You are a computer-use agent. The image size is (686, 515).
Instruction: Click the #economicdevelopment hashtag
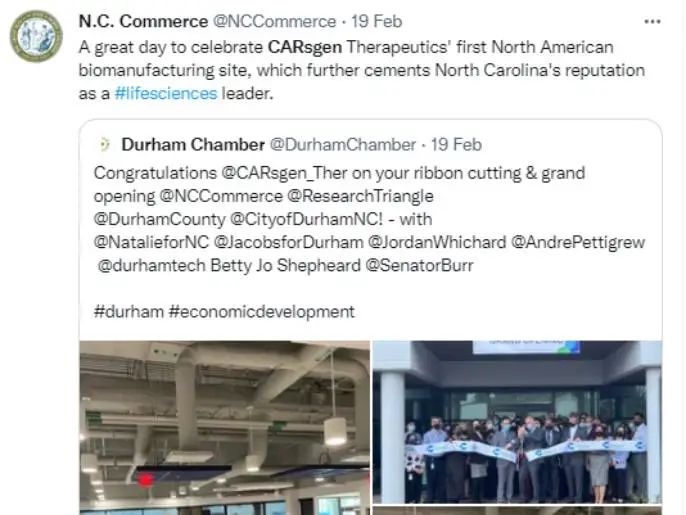click(262, 312)
